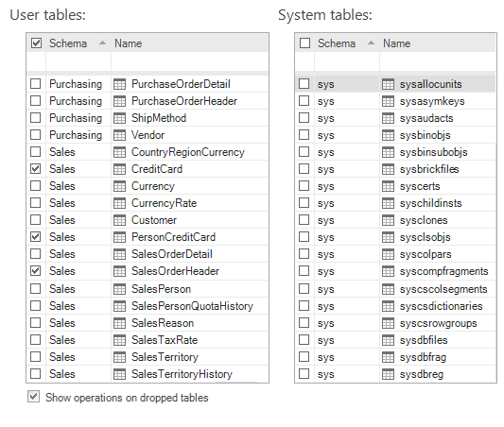This screenshot has width=504, height=427.
Task: Click the sysdbreg table icon
Action: tap(388, 374)
